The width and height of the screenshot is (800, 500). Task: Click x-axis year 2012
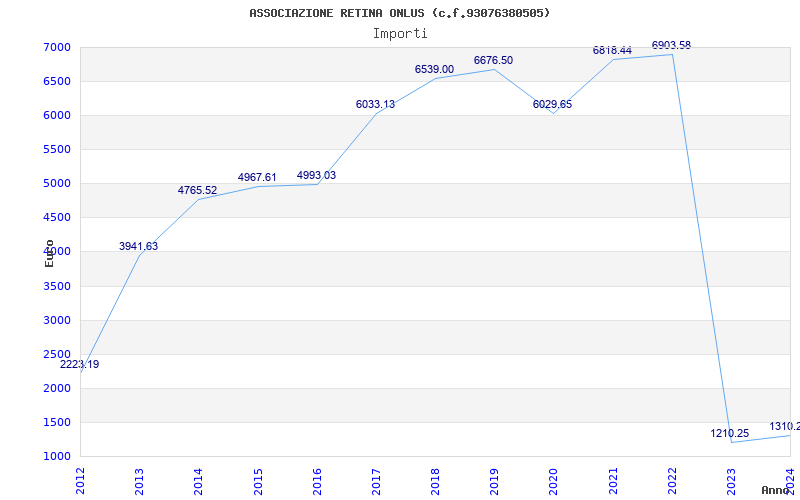[x=80, y=481]
